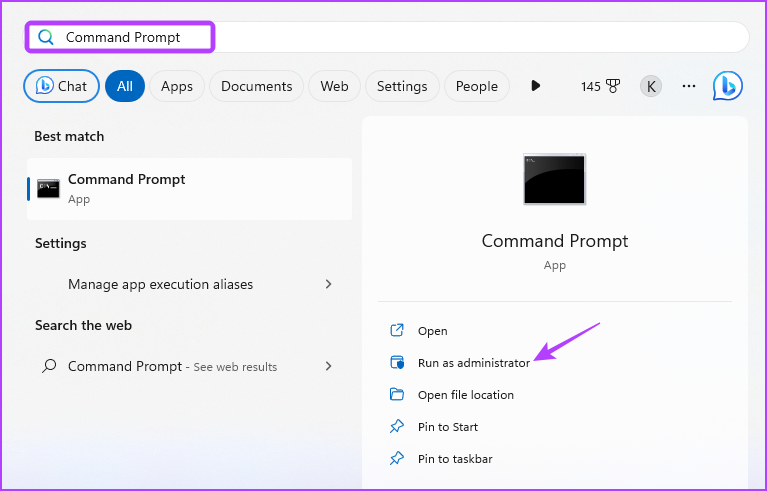Switch to the Documents filter tab

pos(256,86)
